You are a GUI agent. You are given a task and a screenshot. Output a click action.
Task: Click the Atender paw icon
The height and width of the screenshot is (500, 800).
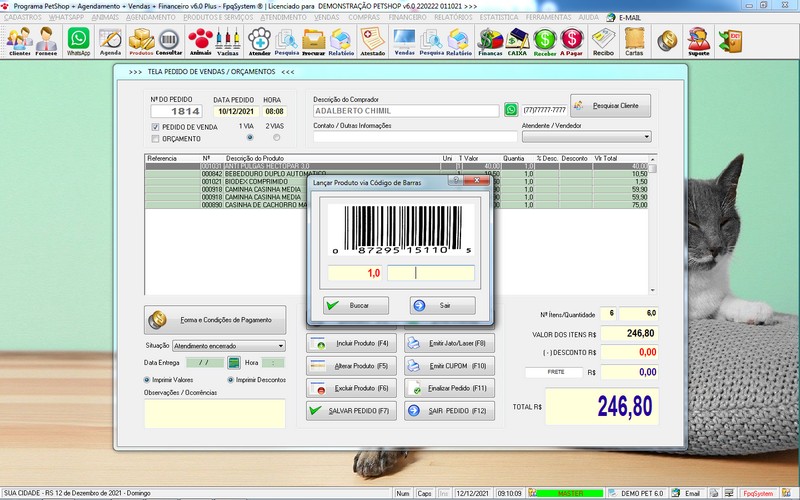pos(259,41)
